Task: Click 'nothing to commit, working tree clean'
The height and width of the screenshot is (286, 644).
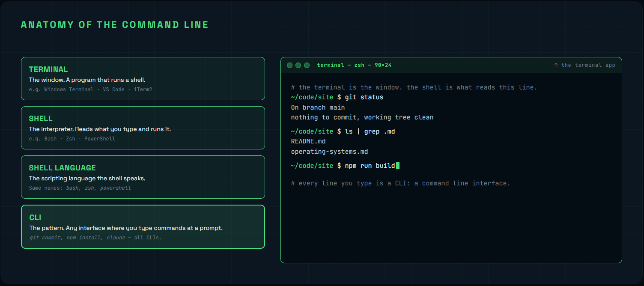Action: pyautogui.click(x=362, y=117)
